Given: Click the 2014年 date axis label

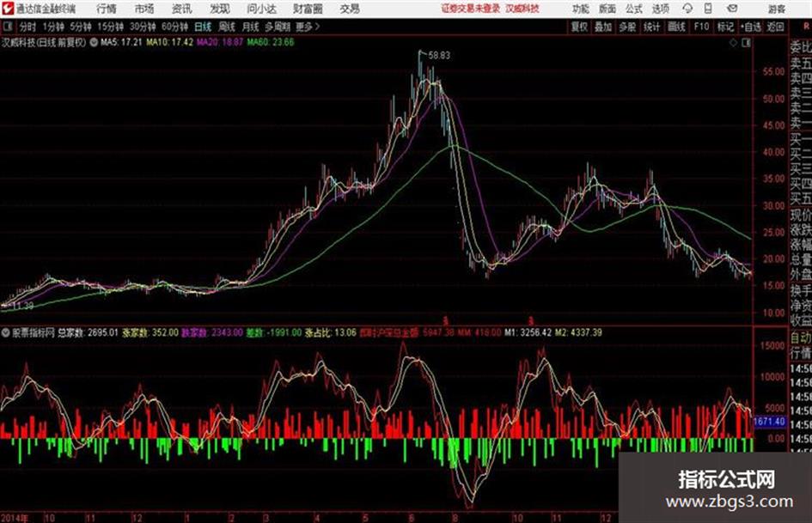Looking at the screenshot, I should tap(15, 518).
